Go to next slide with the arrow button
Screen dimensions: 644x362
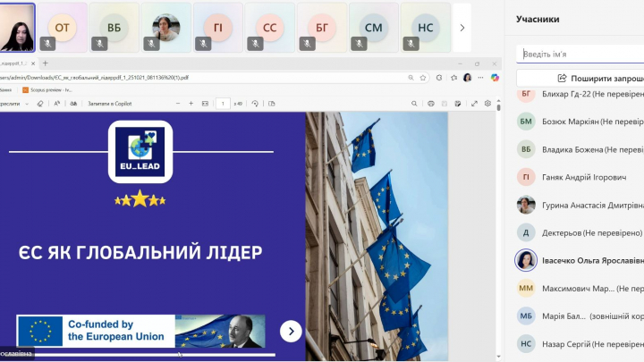[291, 331]
